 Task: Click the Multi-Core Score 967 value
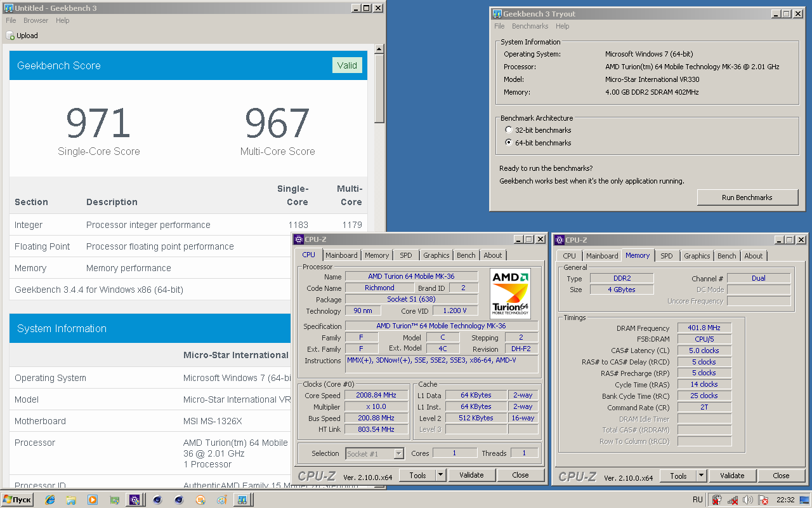(278, 123)
